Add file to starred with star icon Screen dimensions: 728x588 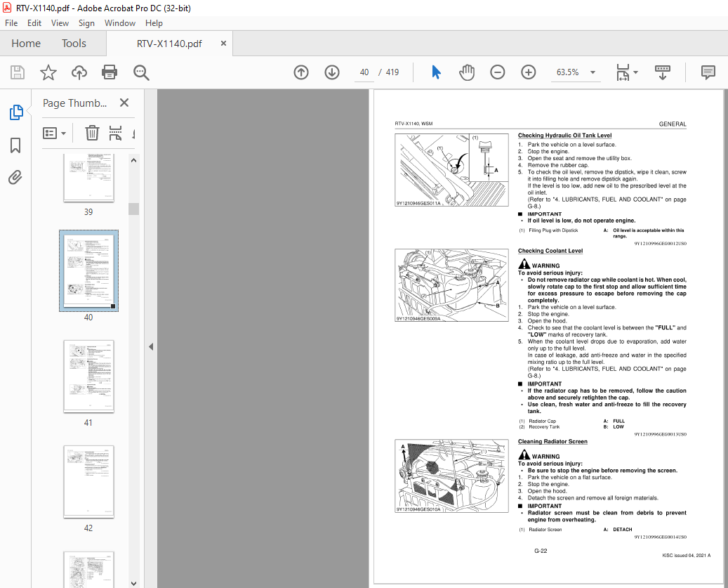[x=48, y=72]
